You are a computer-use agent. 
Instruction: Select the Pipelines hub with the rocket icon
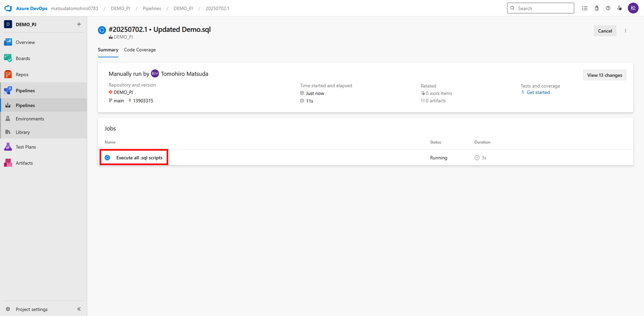tap(44, 91)
